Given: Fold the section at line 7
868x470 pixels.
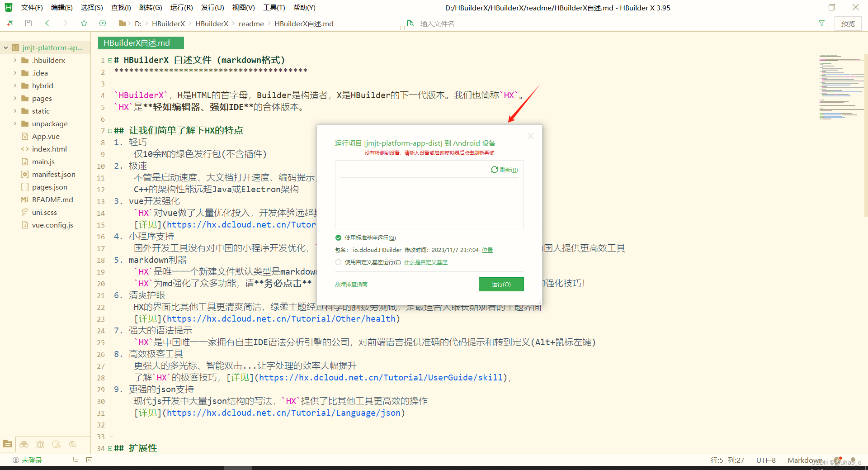Looking at the screenshot, I should [x=110, y=131].
